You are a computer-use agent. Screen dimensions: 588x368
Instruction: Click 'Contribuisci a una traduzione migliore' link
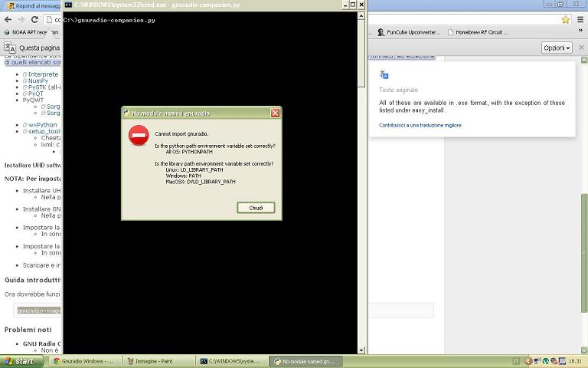(x=420, y=125)
